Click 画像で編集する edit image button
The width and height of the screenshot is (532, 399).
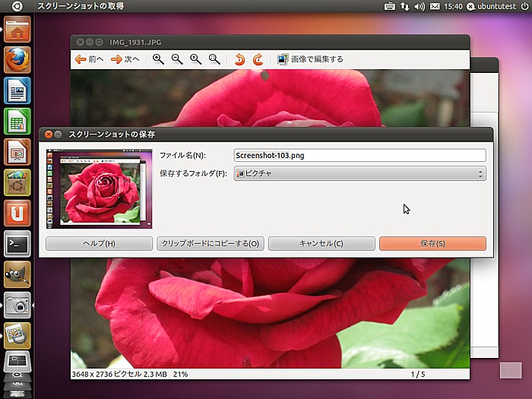(x=310, y=59)
